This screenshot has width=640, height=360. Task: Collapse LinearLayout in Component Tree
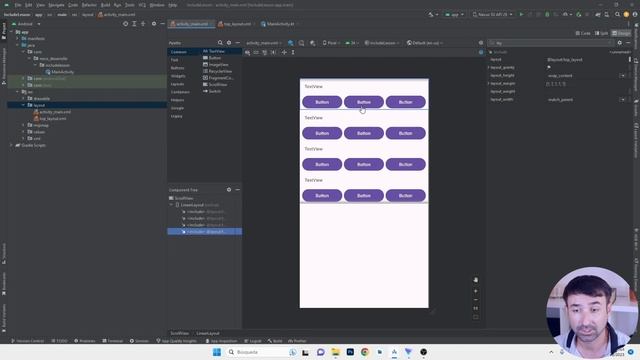tap(171, 205)
